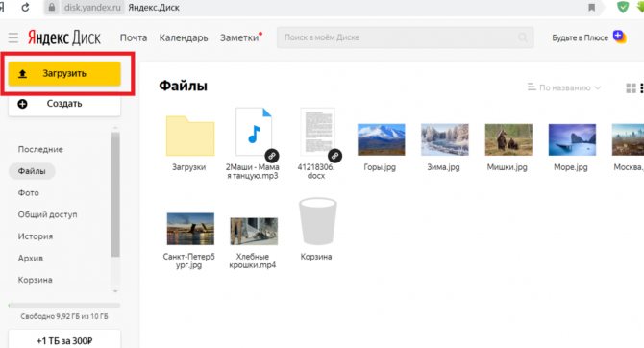The height and width of the screenshot is (348, 644).
Task: Click the bookmark icon in the address bar
Action: [592, 8]
